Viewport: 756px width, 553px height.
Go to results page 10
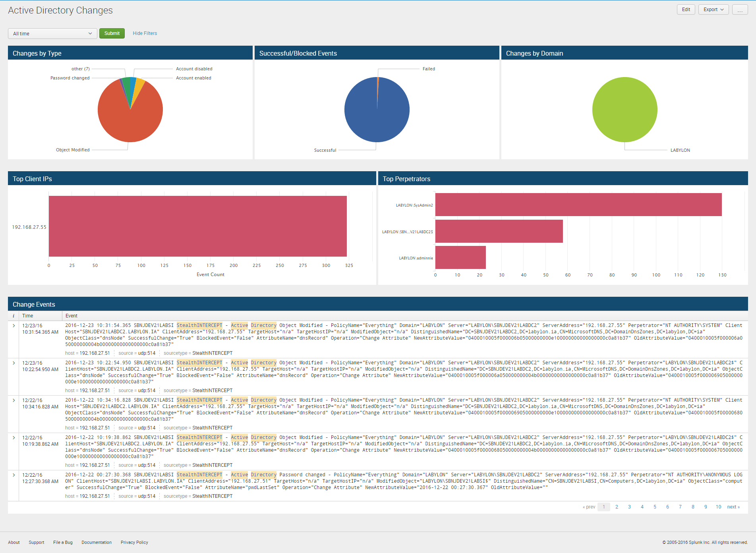(x=718, y=507)
